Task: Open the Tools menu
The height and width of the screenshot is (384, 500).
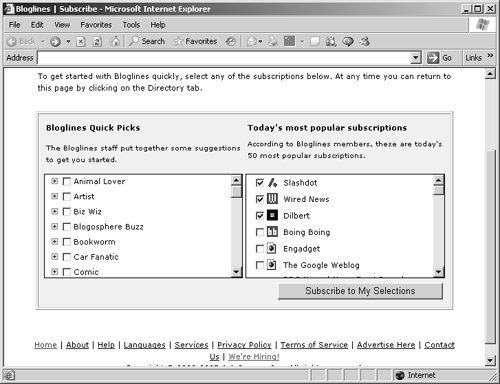Action: [x=131, y=25]
